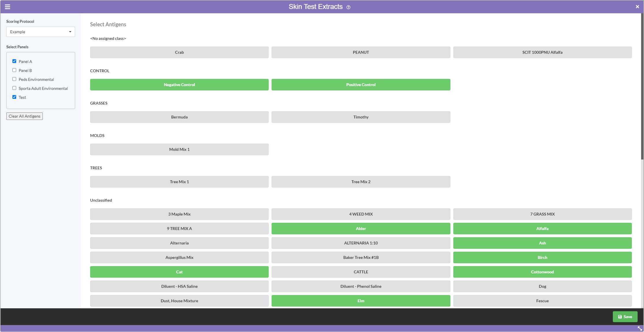
Task: Select the Mold Mix 1 antigen
Action: coord(179,149)
